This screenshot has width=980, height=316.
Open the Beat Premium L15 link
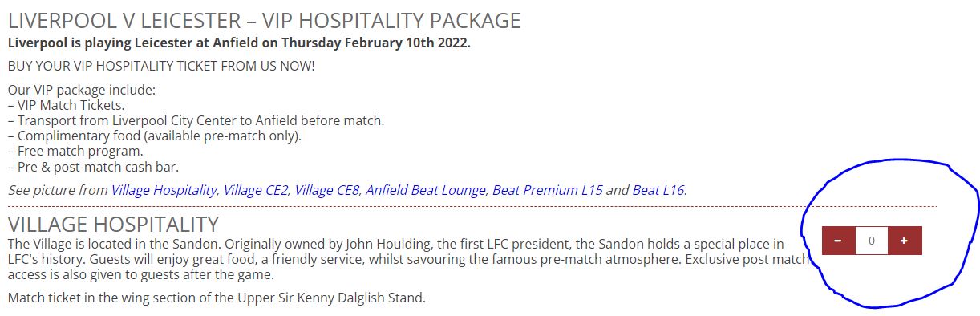pyautogui.click(x=547, y=191)
